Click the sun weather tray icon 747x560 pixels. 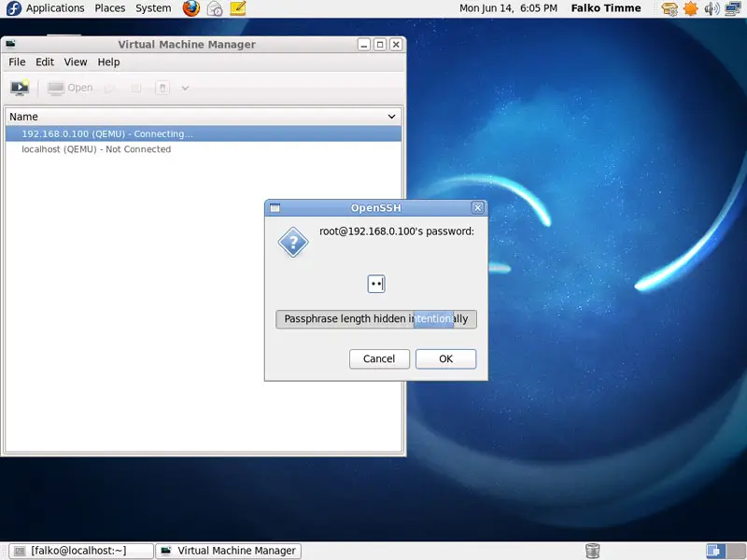tap(690, 8)
